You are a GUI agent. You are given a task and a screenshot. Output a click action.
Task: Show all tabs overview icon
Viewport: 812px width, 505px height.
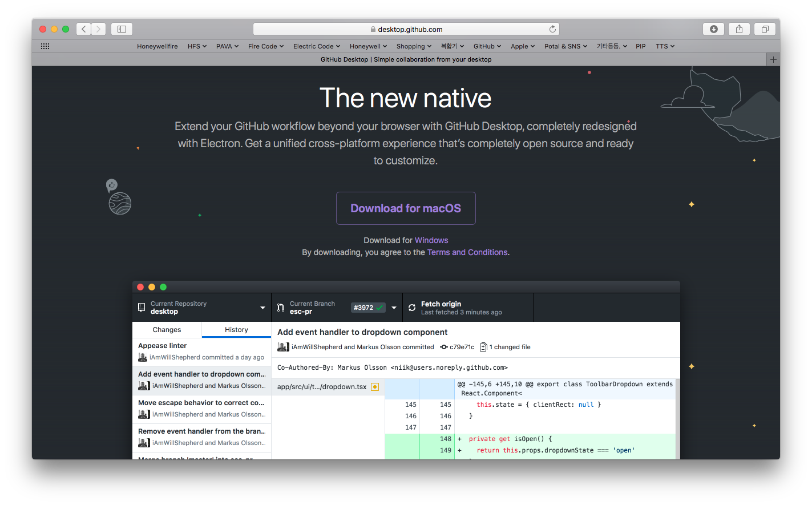pos(765,29)
